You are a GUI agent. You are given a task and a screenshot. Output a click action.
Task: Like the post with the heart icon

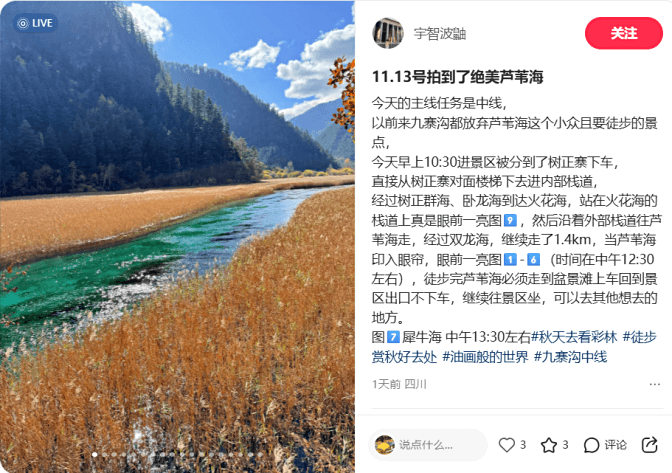[507, 445]
